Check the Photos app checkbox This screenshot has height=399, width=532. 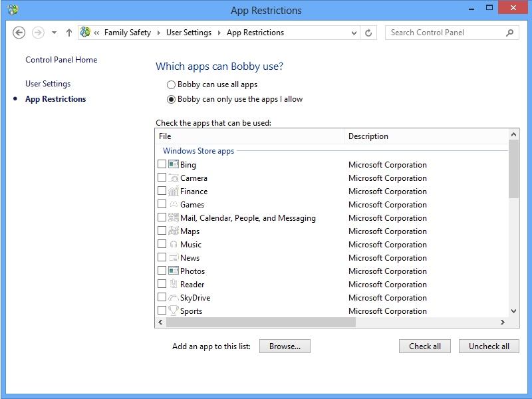(x=162, y=271)
